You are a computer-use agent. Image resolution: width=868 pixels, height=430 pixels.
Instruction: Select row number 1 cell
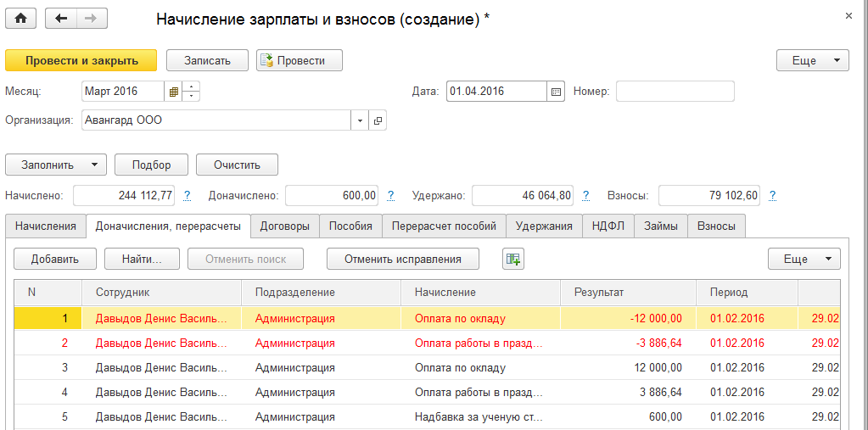48,318
